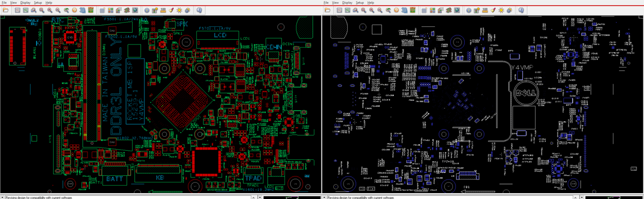Open the Setup menu in the red-green board window

coord(38,3)
